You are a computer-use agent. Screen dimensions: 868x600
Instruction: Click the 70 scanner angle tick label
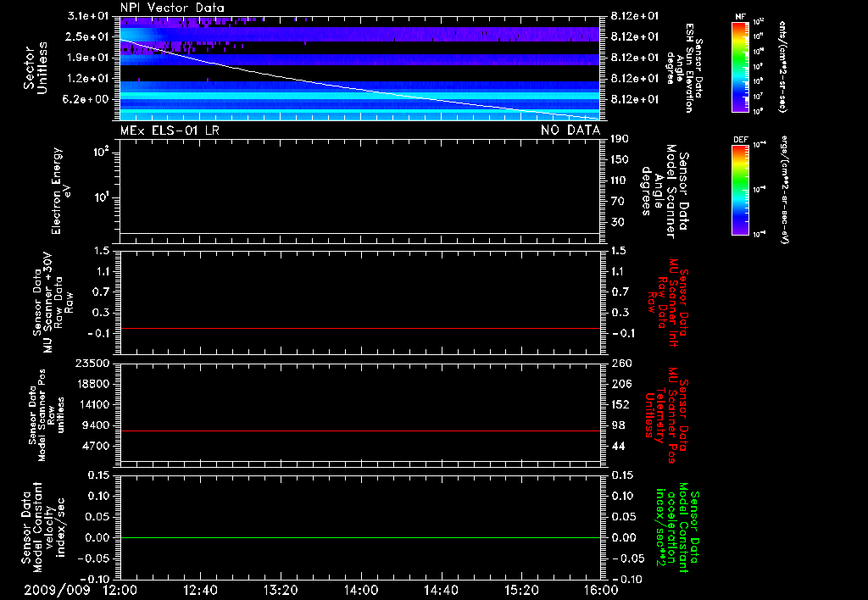[617, 202]
